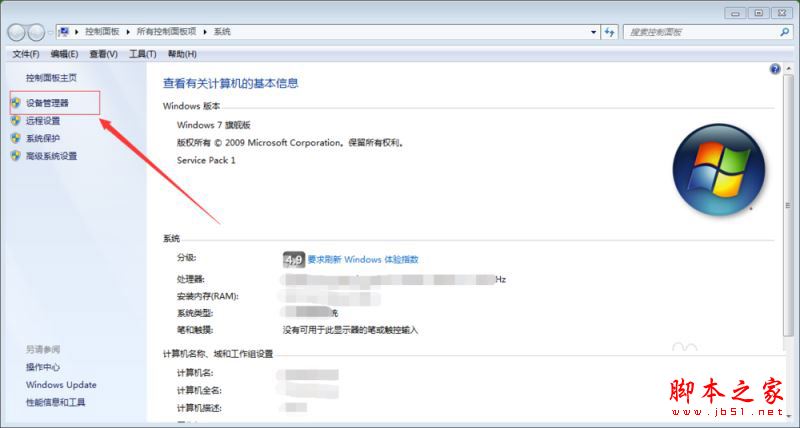The image size is (800, 428).
Task: Click the scrollbar up arrow
Action: pyautogui.click(x=787, y=69)
